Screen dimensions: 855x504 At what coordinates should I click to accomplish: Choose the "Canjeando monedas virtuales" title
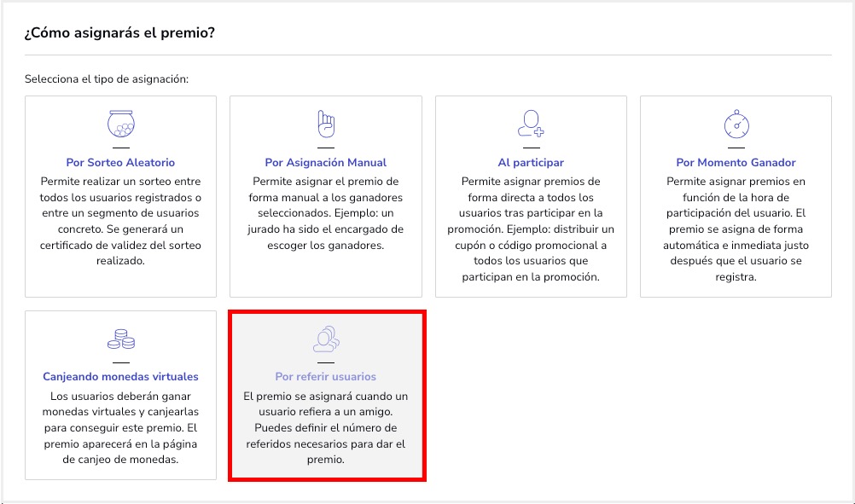(120, 376)
